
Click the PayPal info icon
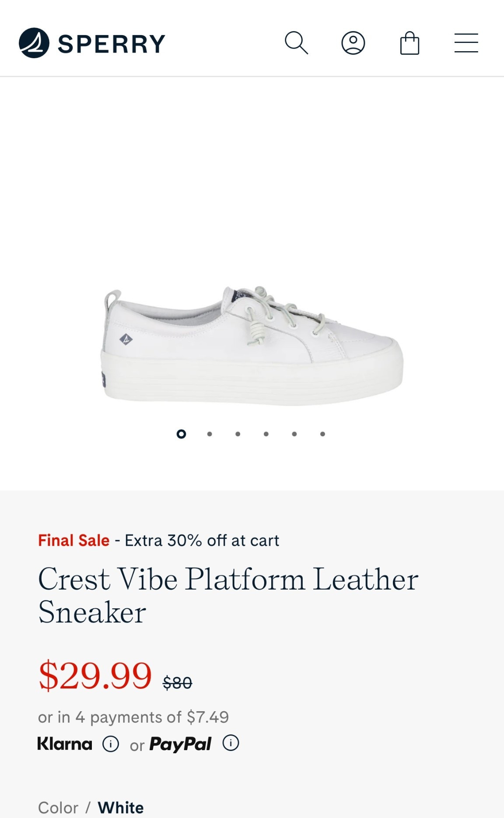pyautogui.click(x=231, y=743)
